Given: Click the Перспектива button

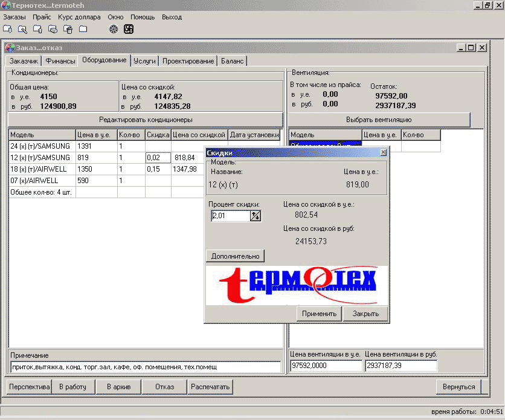Looking at the screenshot, I should click(x=30, y=387).
